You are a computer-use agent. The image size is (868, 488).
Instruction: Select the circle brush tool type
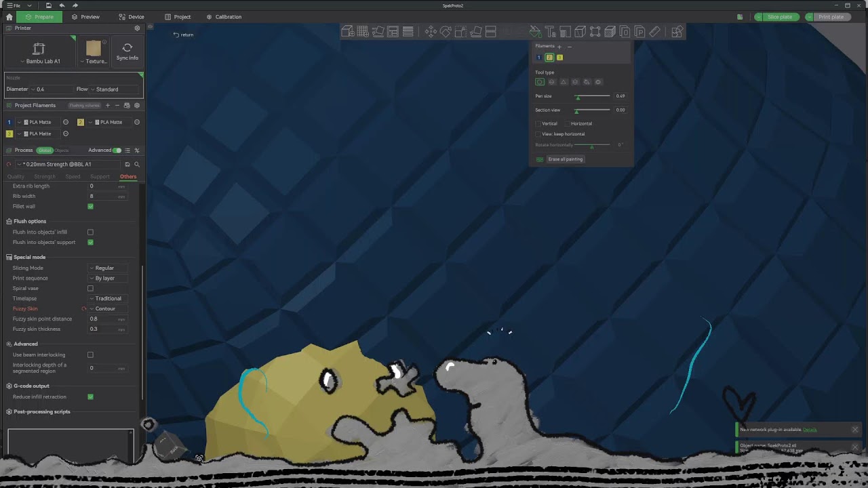point(540,82)
